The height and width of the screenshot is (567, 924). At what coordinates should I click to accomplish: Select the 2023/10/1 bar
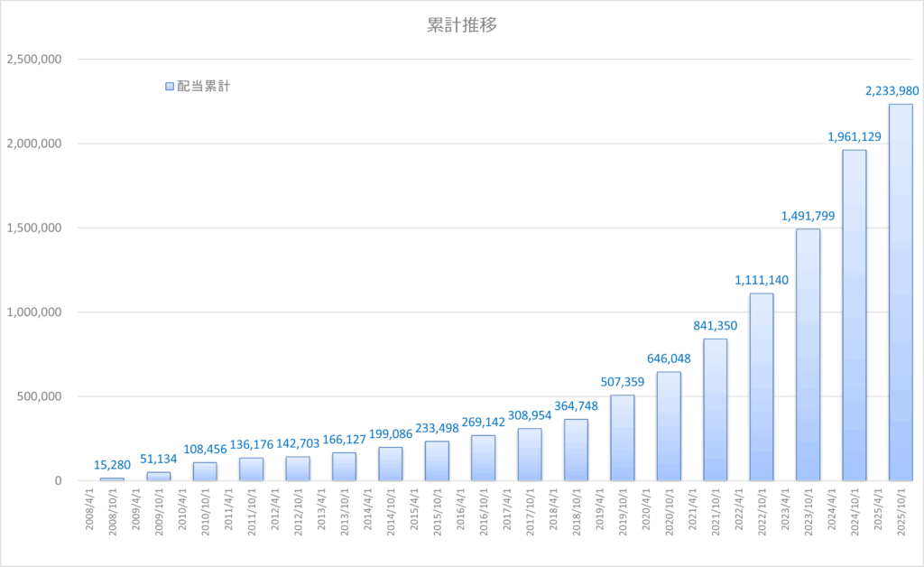(808, 357)
